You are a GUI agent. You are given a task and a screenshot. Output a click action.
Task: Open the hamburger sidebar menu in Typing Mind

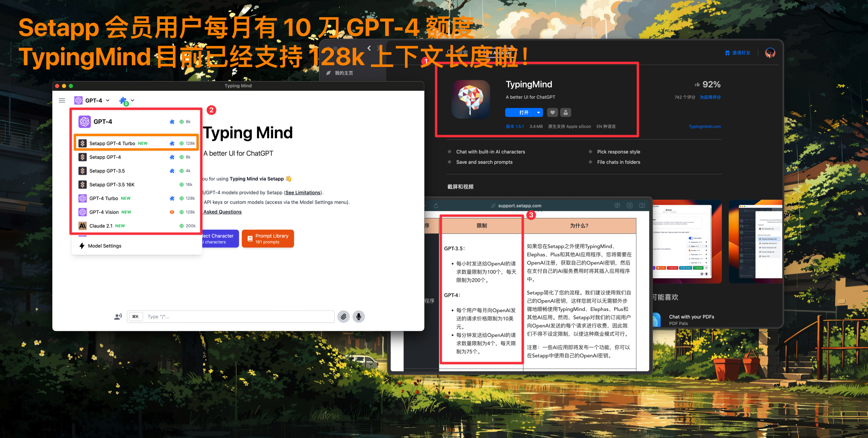[x=62, y=101]
